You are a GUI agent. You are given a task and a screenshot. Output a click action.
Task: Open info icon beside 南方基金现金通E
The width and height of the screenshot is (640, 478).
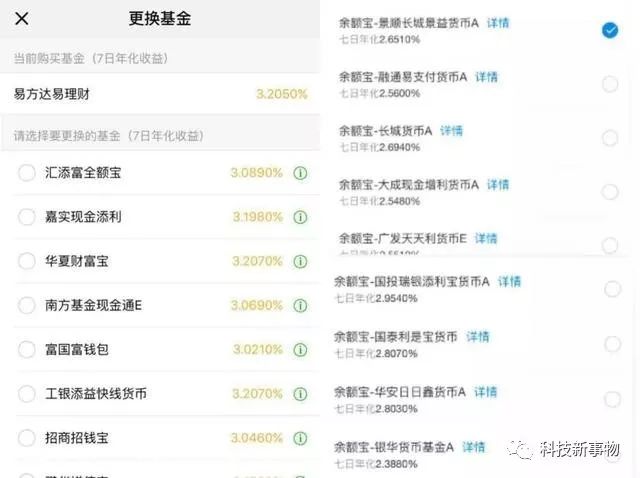(300, 305)
